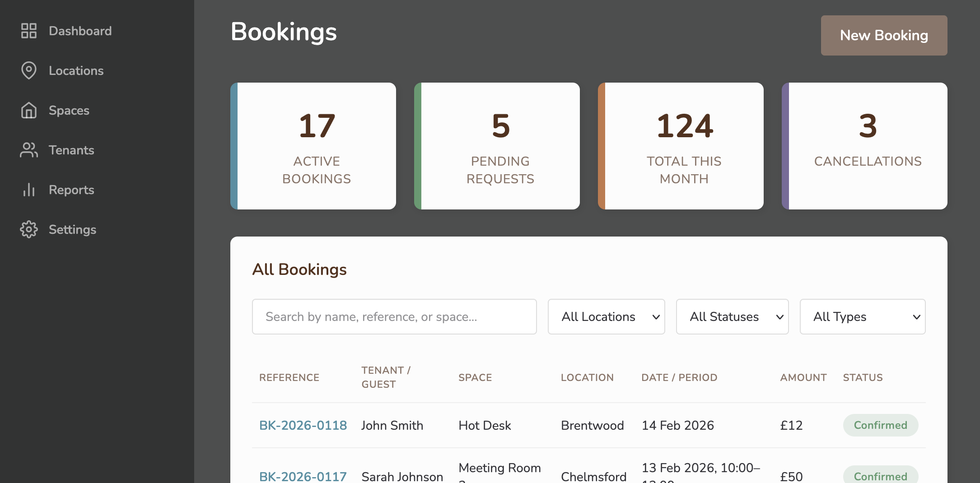Click the Settings gear icon
Image resolution: width=980 pixels, height=483 pixels.
pos(29,229)
